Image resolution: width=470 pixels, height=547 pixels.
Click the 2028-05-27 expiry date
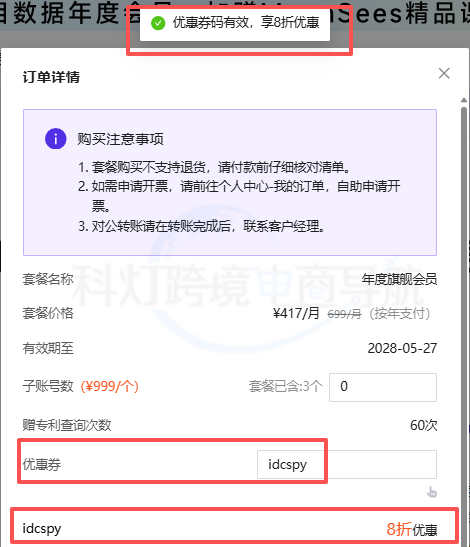click(x=402, y=348)
